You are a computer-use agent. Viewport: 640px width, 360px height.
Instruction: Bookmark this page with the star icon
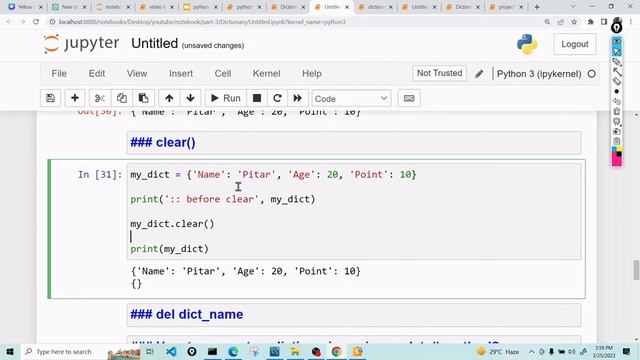point(574,22)
